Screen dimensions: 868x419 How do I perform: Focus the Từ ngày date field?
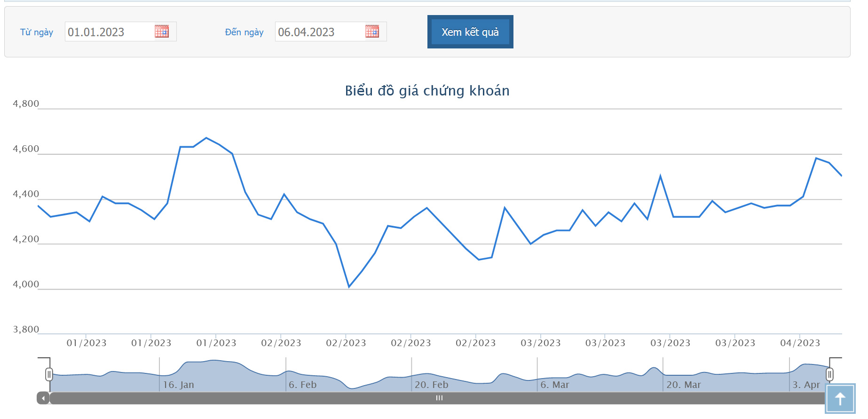(x=109, y=32)
